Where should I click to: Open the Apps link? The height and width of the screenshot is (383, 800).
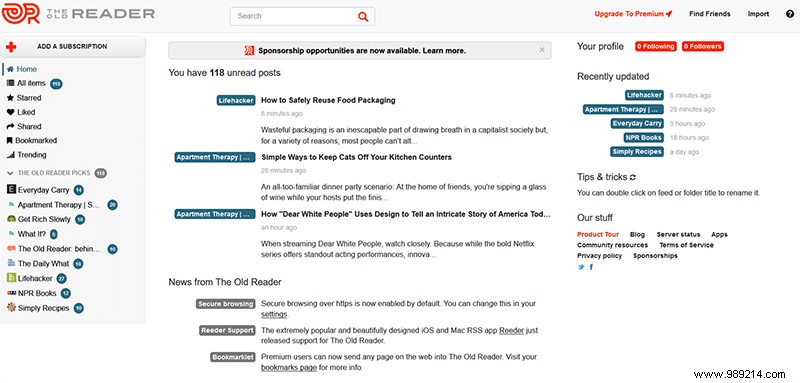(x=719, y=235)
